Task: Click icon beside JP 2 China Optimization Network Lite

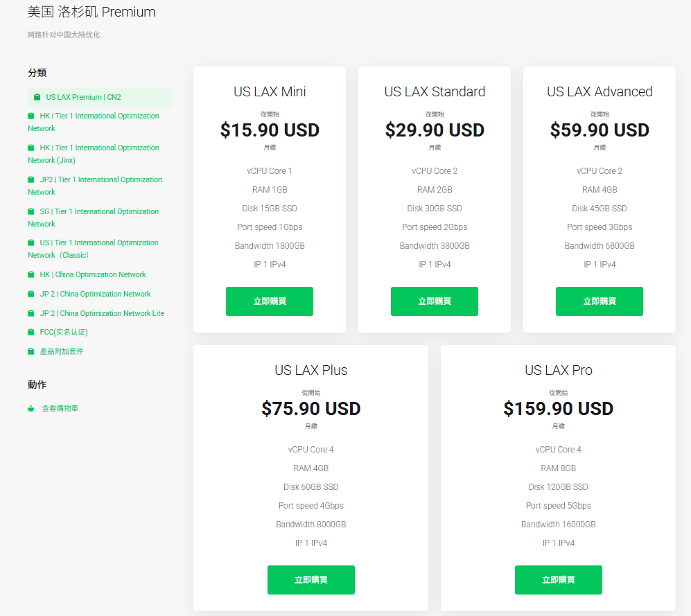Action: click(x=31, y=314)
